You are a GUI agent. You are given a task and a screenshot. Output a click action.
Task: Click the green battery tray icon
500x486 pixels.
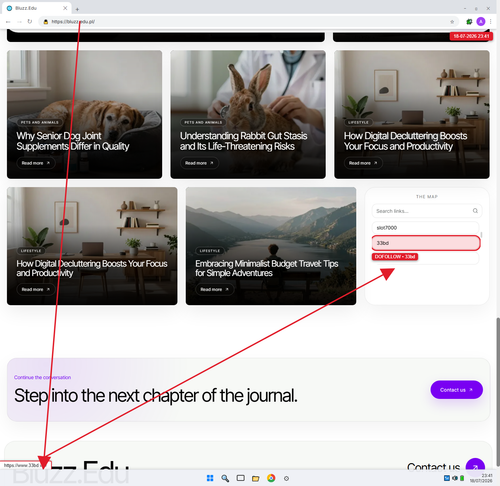[462, 478]
